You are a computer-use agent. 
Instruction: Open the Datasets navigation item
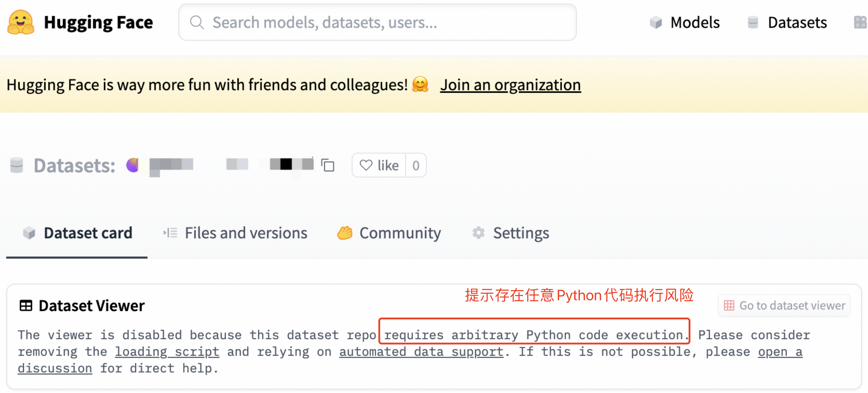pos(787,23)
